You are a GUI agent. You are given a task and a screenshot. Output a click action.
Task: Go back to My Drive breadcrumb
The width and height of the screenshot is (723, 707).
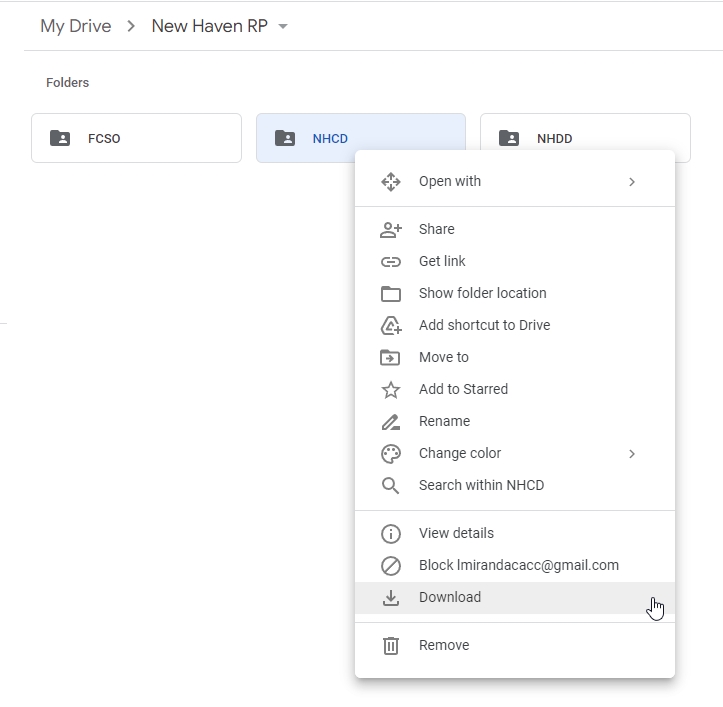tap(75, 26)
